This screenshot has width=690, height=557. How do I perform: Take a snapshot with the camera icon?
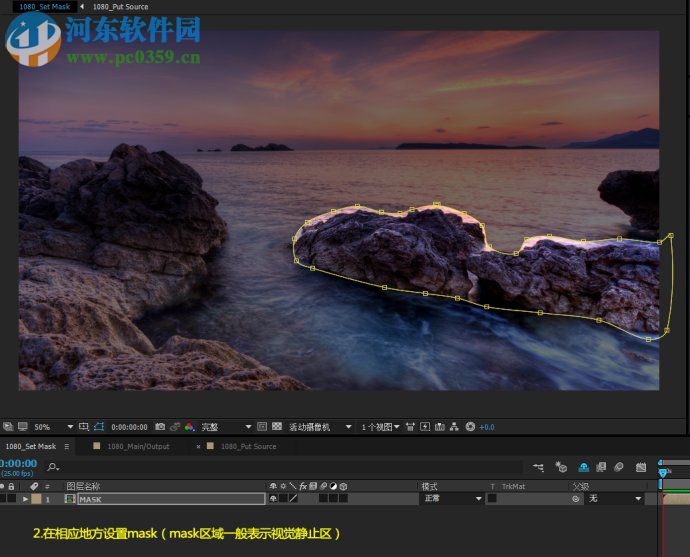click(x=160, y=426)
